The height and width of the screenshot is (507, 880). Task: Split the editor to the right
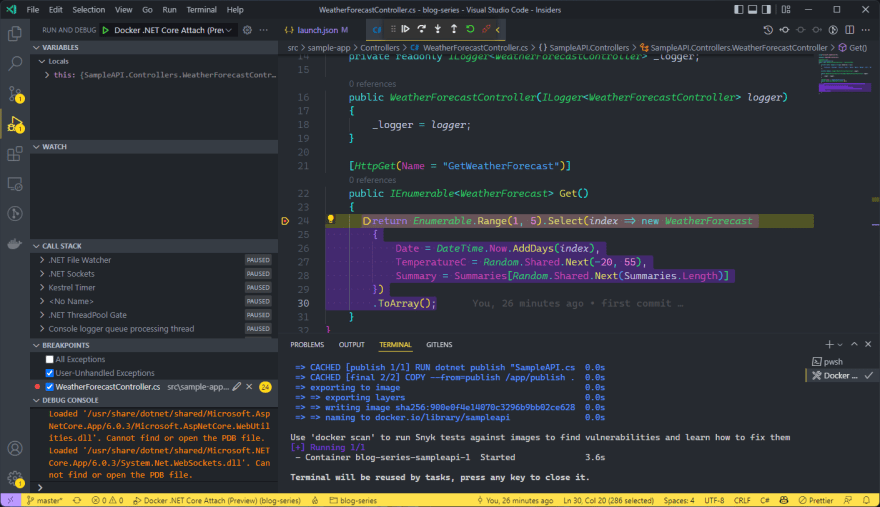(x=850, y=30)
